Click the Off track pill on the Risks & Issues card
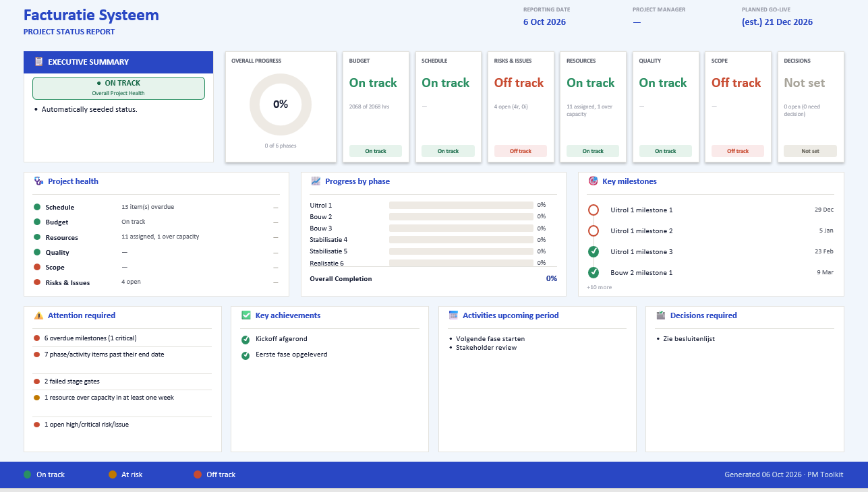Screen dimensions: 868x492 [x=521, y=151]
